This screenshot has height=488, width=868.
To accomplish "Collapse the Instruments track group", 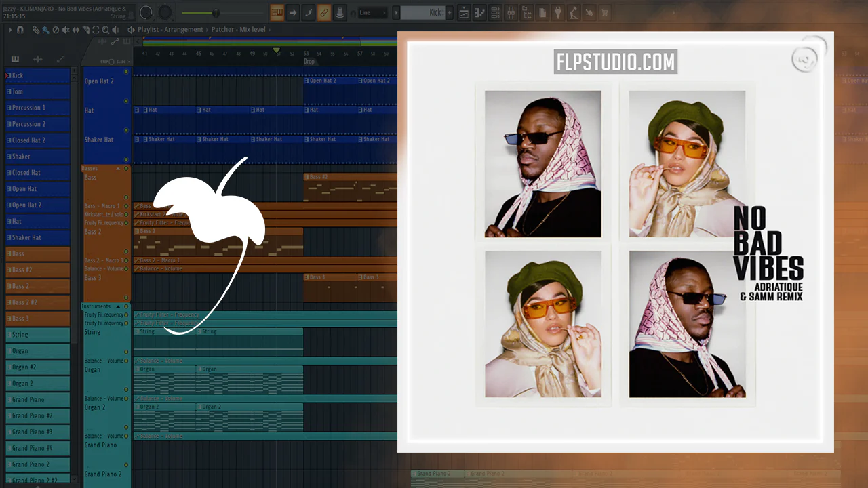I will click(118, 306).
